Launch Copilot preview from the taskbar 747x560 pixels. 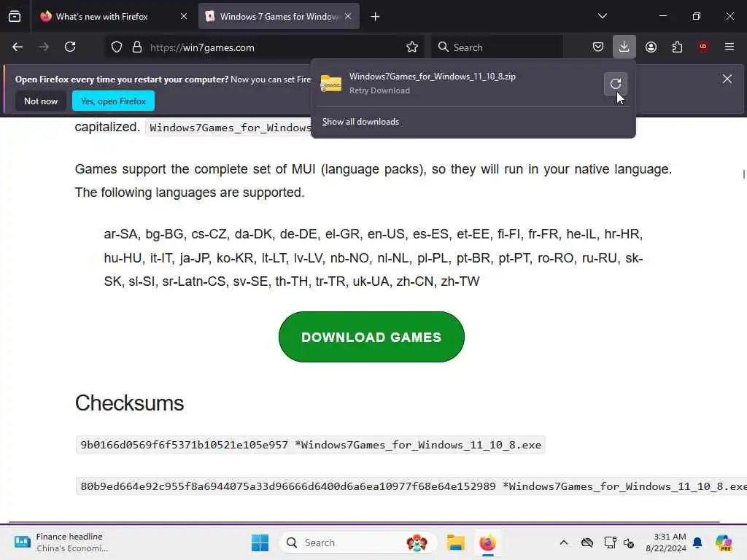point(723,542)
